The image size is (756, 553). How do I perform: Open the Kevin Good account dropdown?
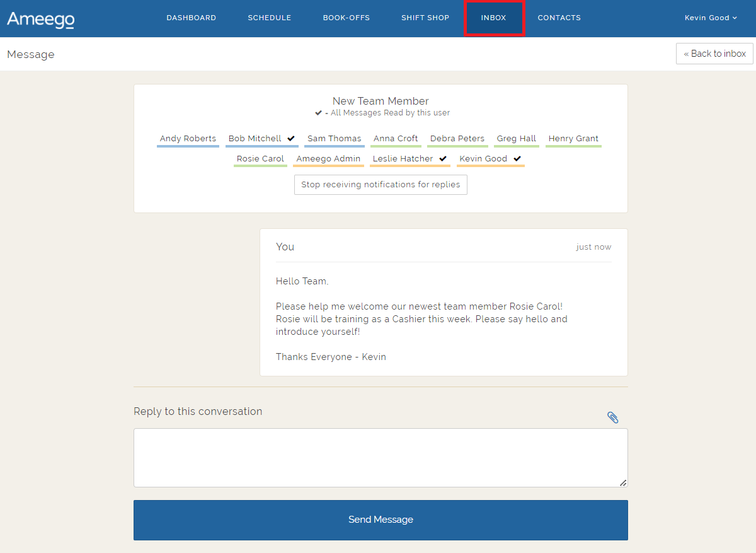(x=711, y=18)
